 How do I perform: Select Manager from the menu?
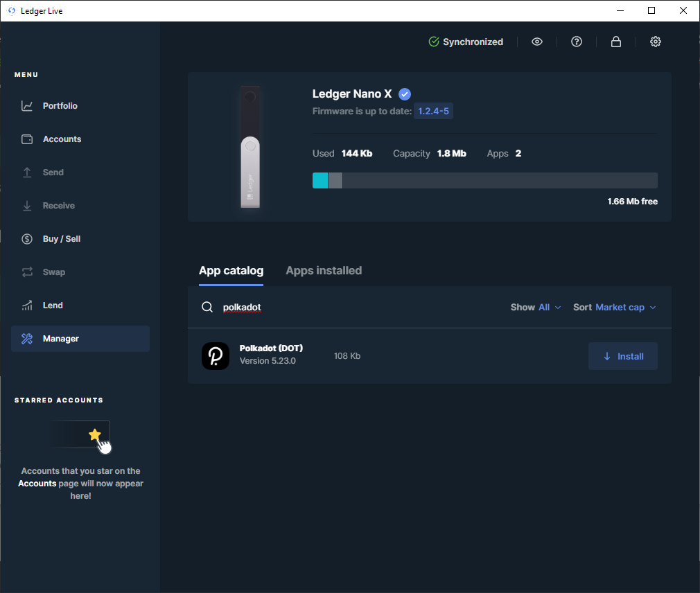tap(80, 339)
